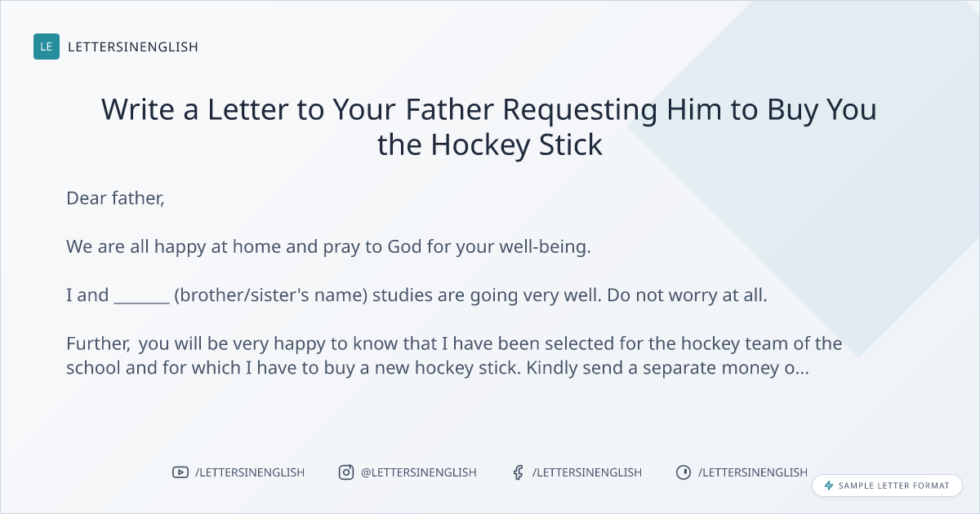This screenshot has height=514, width=980.
Task: Click the YouTube icon in footer
Action: [180, 472]
